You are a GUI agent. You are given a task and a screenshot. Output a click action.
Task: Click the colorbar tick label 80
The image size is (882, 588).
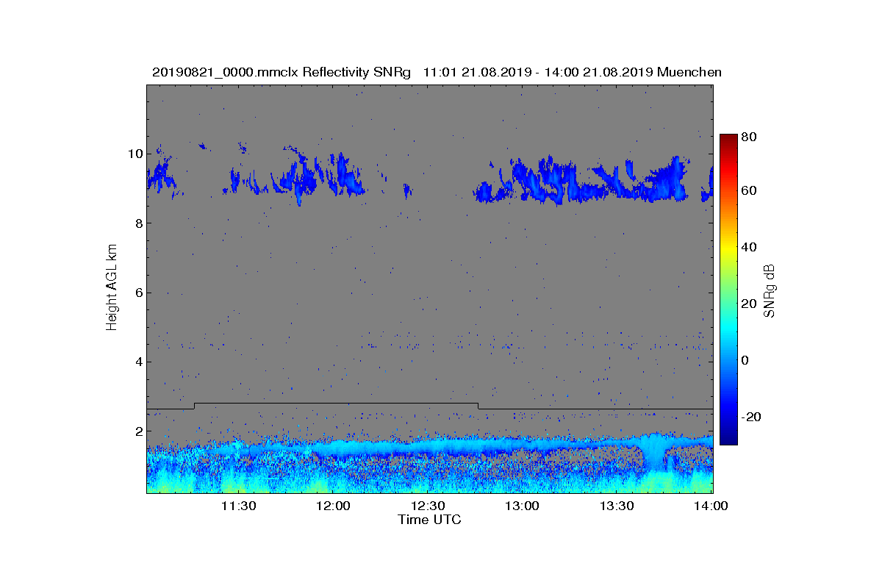tap(749, 136)
